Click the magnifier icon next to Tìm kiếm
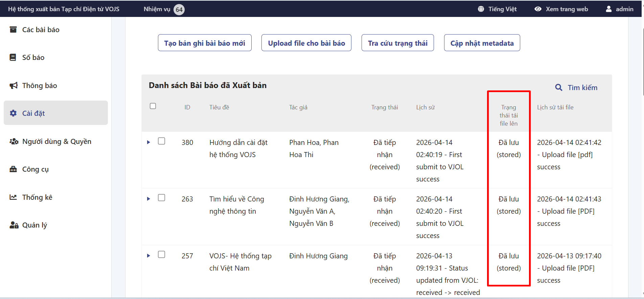 pyautogui.click(x=559, y=88)
